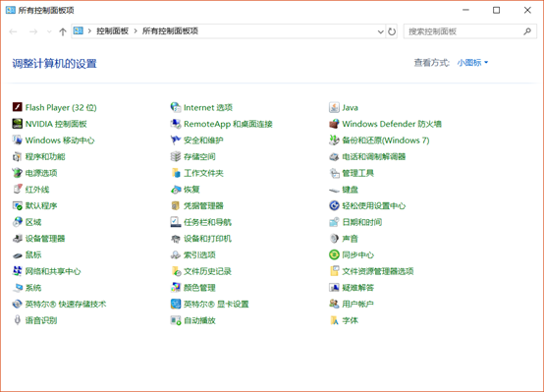Open the Internet 选项 icon
Viewport: 544px width, 392px height.
tap(176, 107)
